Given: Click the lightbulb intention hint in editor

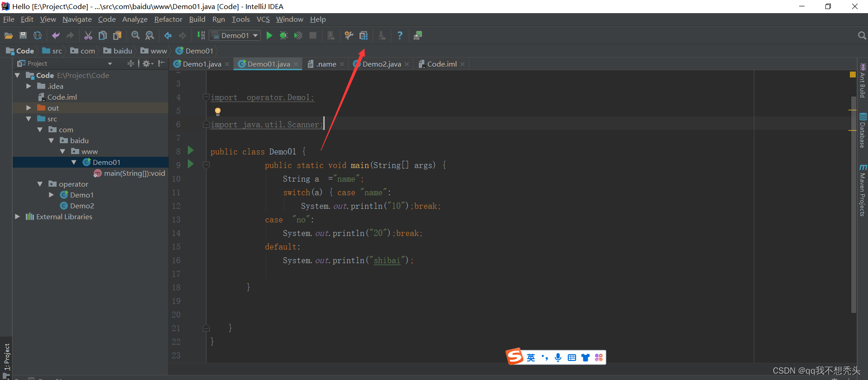Looking at the screenshot, I should [x=218, y=111].
